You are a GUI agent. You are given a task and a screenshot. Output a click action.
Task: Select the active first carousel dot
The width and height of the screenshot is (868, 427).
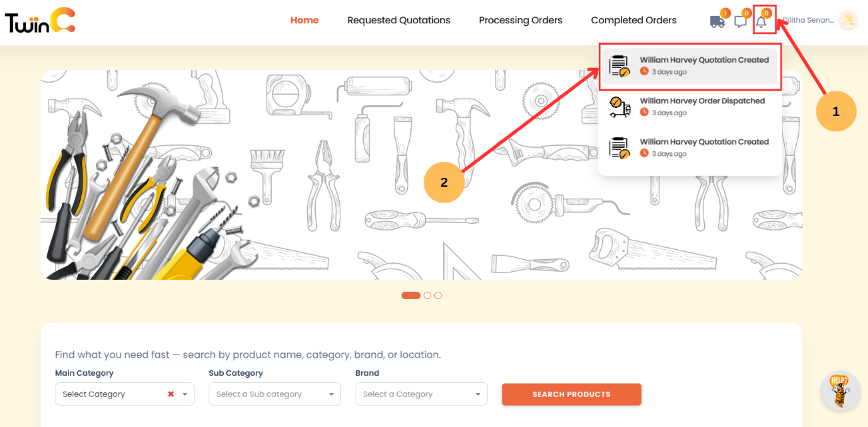pyautogui.click(x=410, y=295)
